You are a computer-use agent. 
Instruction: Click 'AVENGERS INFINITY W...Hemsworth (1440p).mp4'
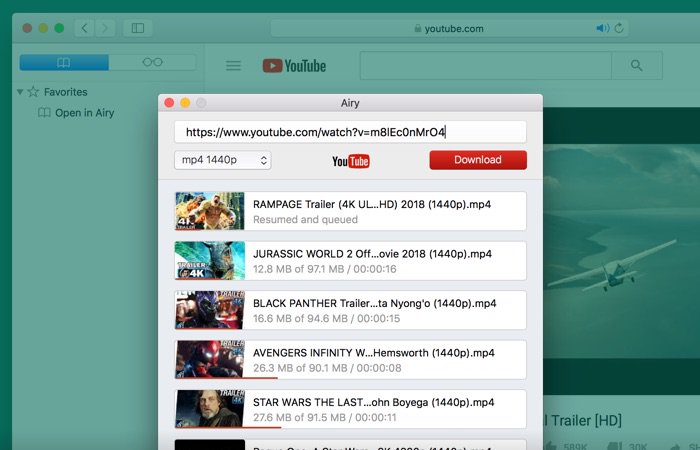(374, 353)
